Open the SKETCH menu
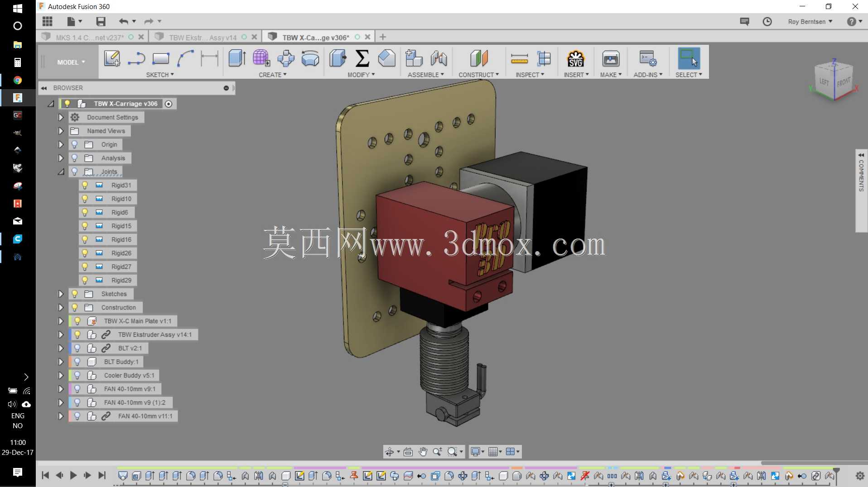This screenshot has width=868, height=487. point(159,75)
